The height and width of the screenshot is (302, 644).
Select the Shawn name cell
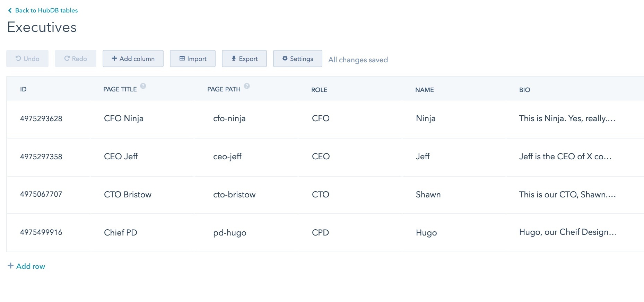tap(428, 195)
